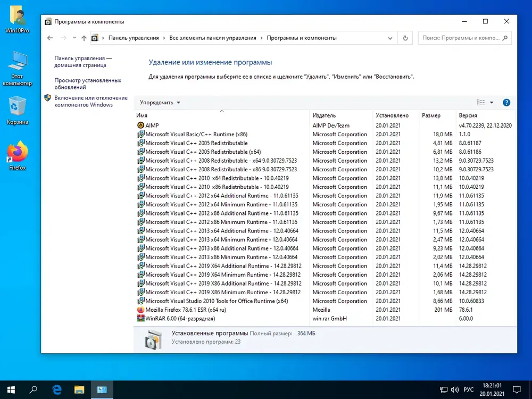Screen dimensions: 532x399
Task: Sort list by Размер column header
Action: tap(437, 115)
